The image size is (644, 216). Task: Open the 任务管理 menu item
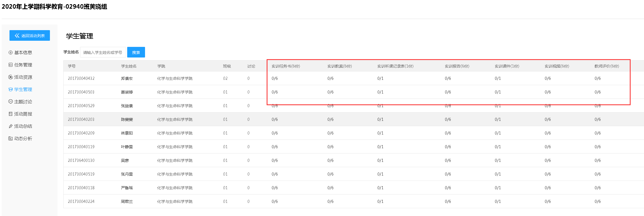pos(23,65)
